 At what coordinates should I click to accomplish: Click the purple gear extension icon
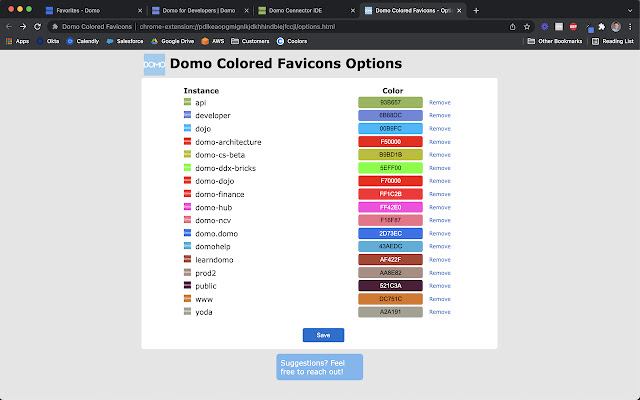coord(544,27)
